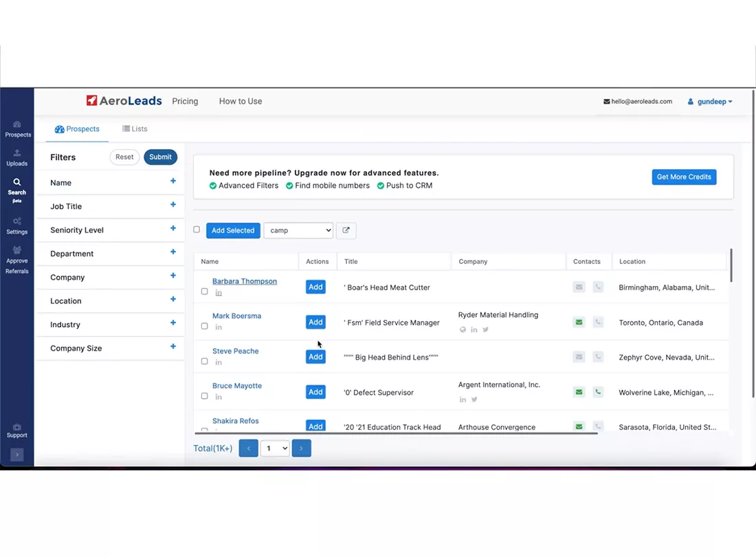
Task: Open Steve Peache's LinkedIn icon
Action: pyautogui.click(x=219, y=362)
